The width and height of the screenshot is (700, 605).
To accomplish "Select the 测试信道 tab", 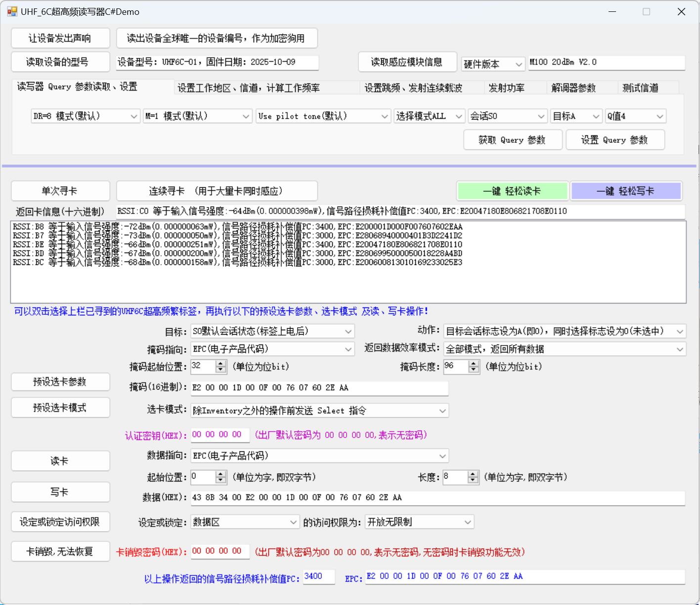I will (640, 88).
